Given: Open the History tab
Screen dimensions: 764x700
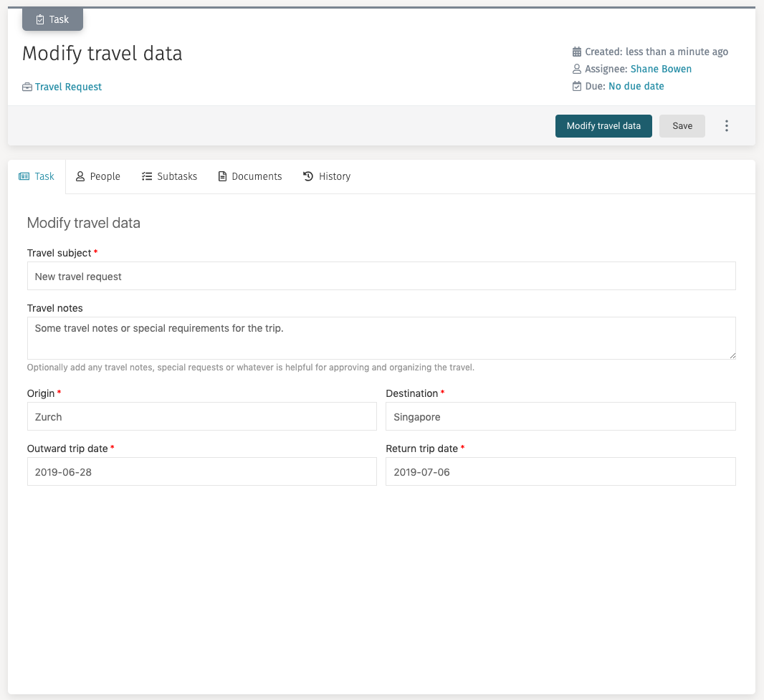Looking at the screenshot, I should (327, 176).
